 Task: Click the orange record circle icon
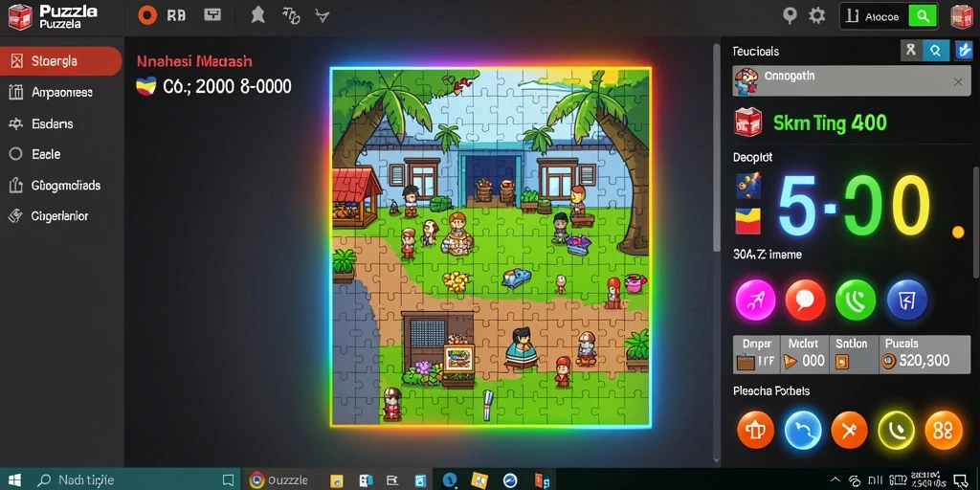147,15
